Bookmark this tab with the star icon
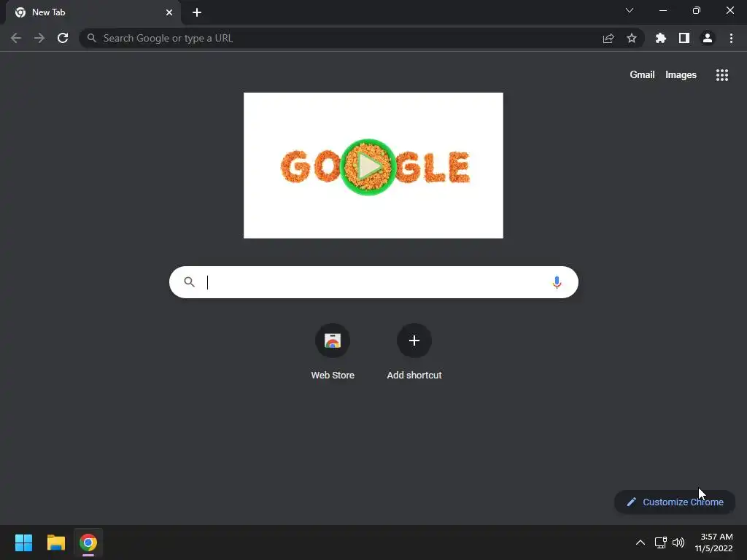Viewport: 747px width, 560px height. [631, 38]
